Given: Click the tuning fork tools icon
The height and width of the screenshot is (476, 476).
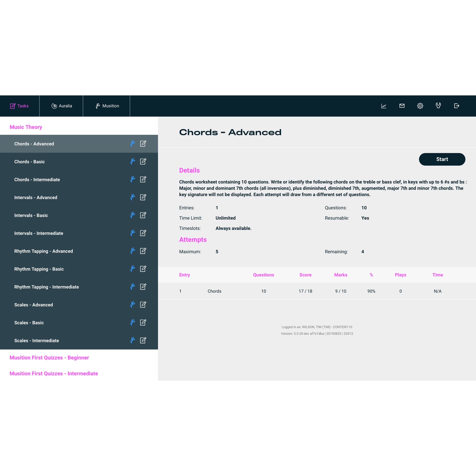Looking at the screenshot, I should point(438,106).
